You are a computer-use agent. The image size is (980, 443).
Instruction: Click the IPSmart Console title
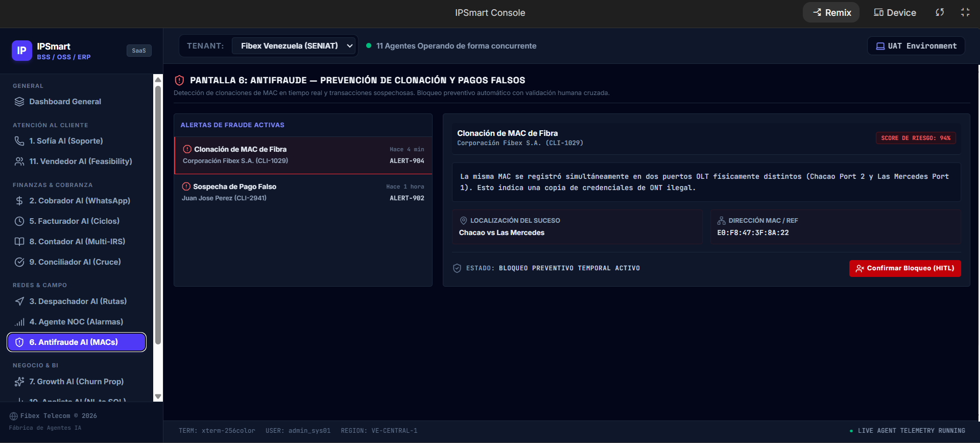click(x=490, y=13)
